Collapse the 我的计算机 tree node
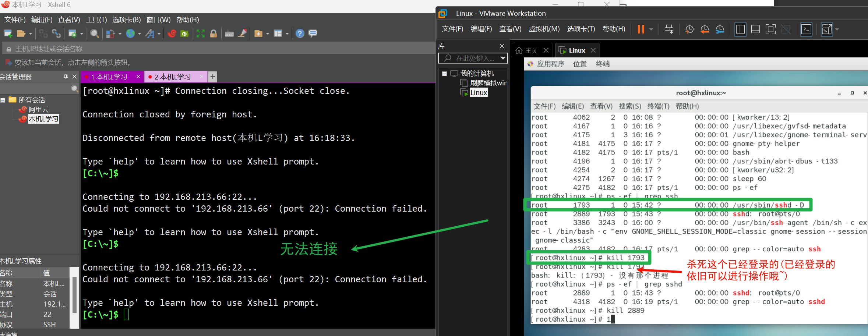 coord(444,74)
